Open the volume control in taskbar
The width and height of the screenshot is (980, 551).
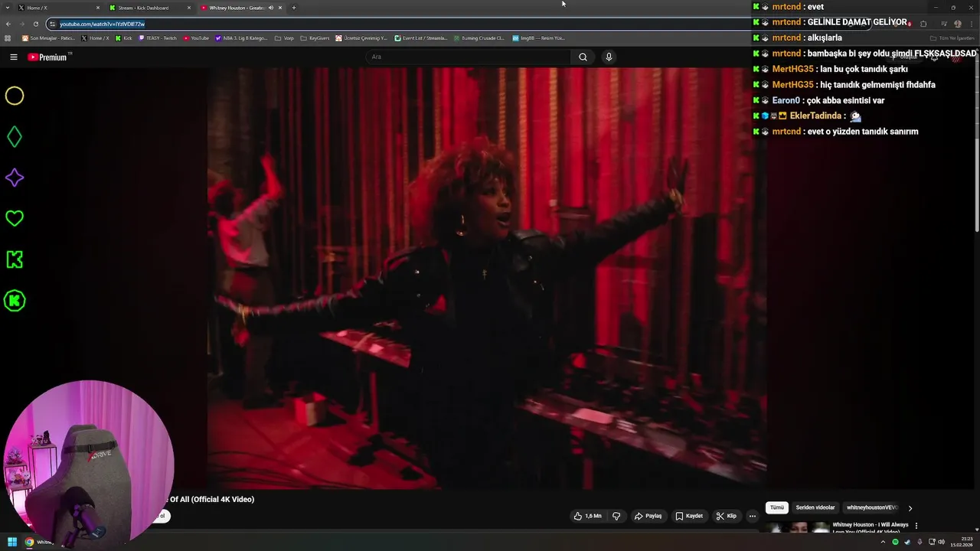tap(941, 542)
